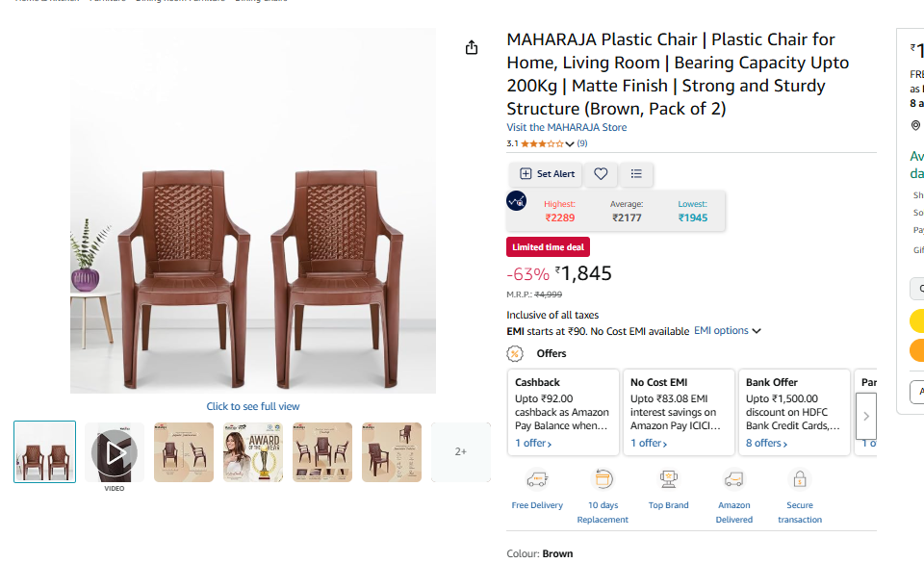This screenshot has width=924, height=563.
Task: Click the price tracker chart icon
Action: (517, 201)
